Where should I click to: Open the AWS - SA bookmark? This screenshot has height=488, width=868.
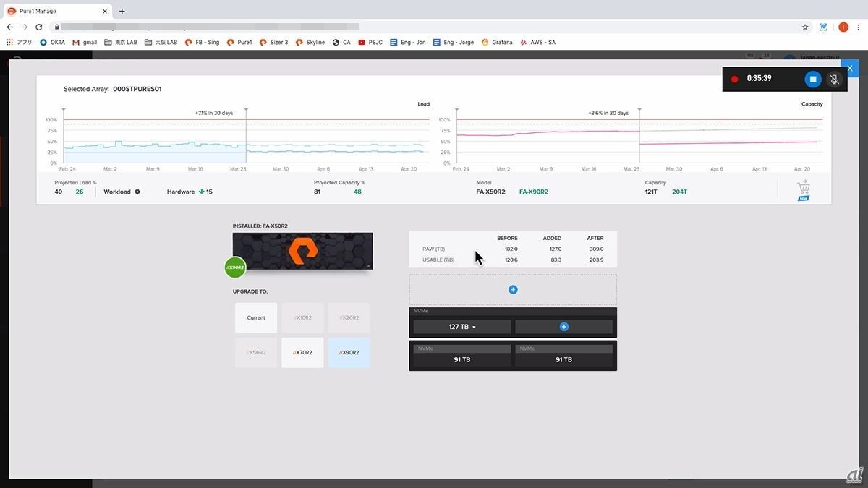pos(537,43)
